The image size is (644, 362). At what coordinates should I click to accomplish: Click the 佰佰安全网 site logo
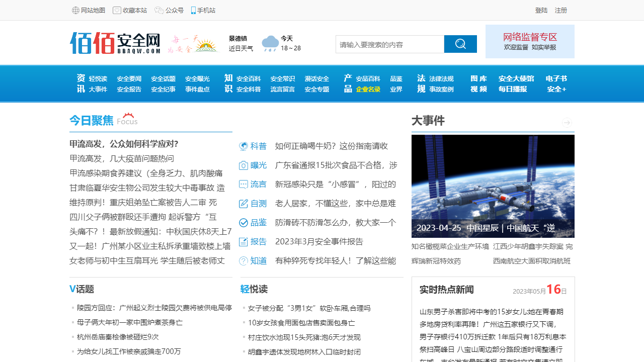[115, 43]
